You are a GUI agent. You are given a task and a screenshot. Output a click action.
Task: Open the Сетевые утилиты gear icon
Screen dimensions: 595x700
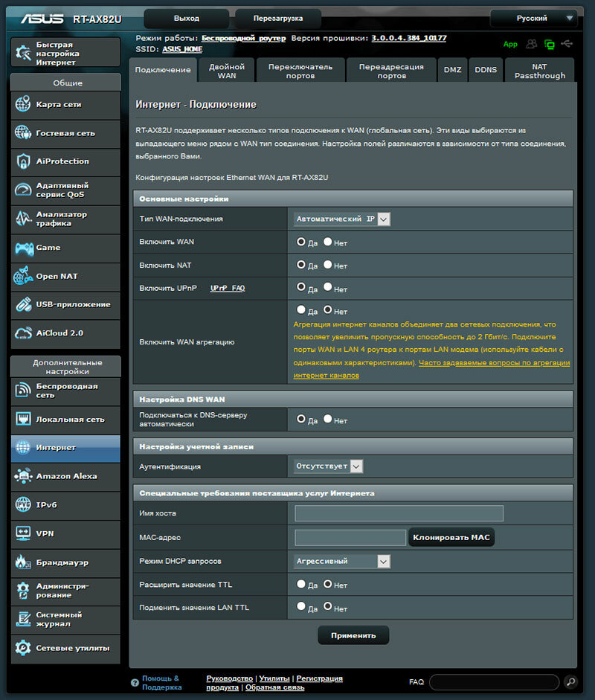(x=23, y=647)
